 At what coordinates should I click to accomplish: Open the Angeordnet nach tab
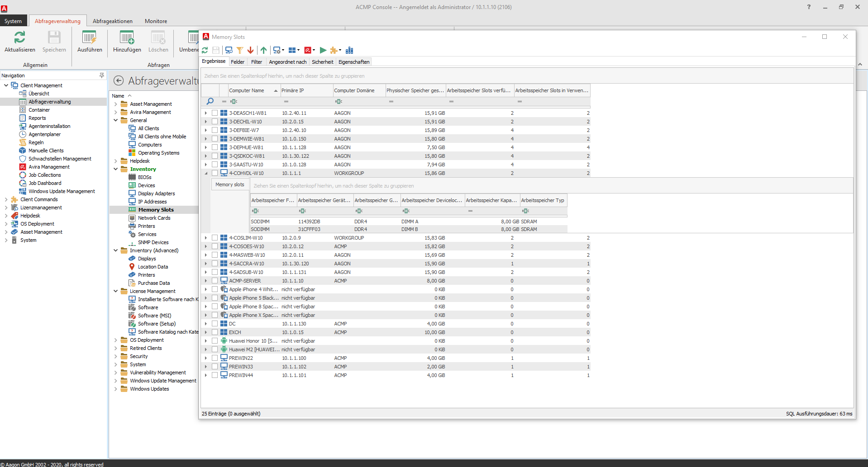[x=288, y=62]
